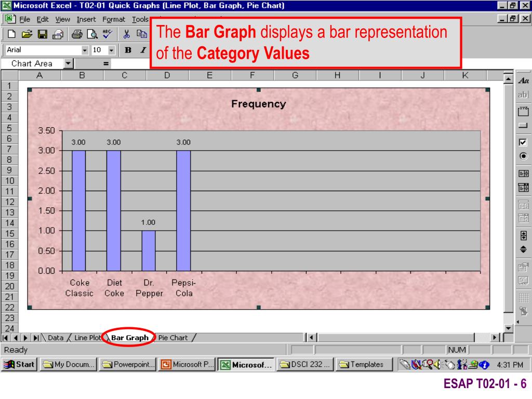
Task: Select the List Box forms control
Action: [523, 174]
